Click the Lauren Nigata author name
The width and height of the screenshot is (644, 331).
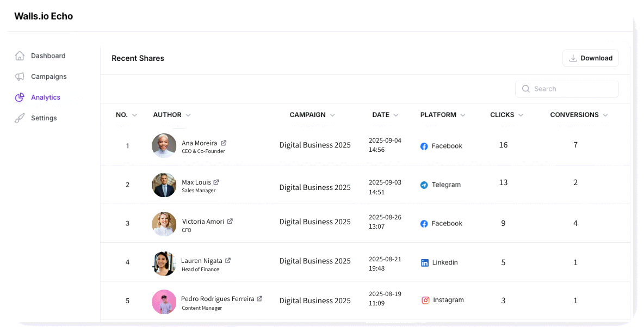pyautogui.click(x=201, y=261)
